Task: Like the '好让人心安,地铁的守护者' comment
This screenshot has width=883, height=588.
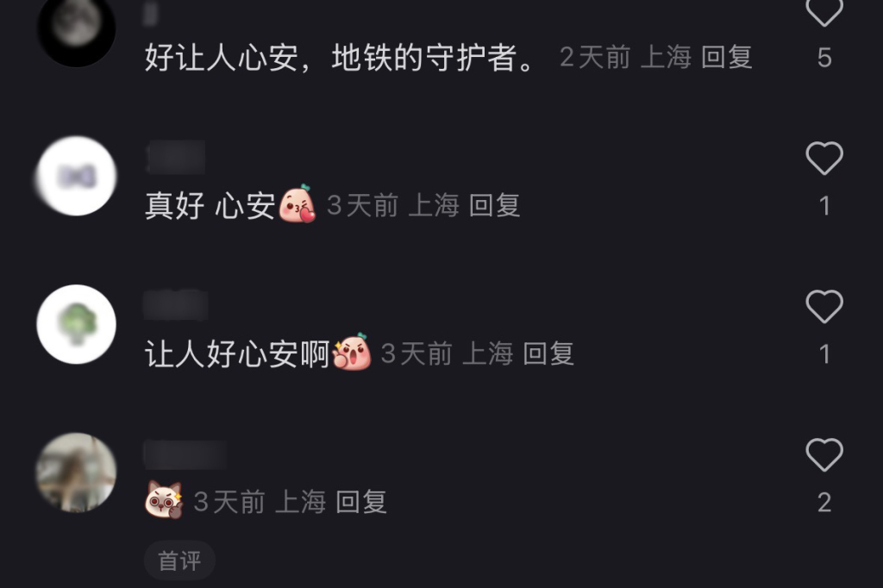Action: 824,11
